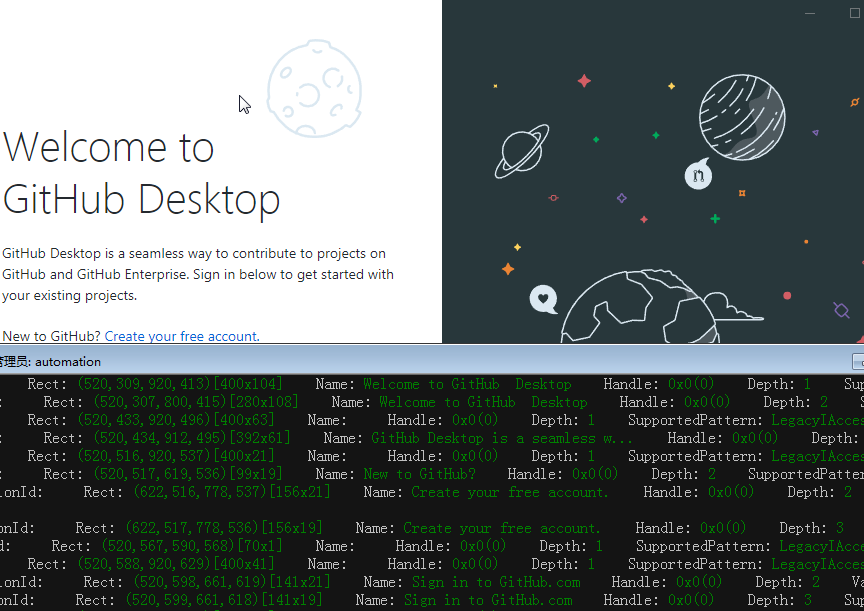This screenshot has width=864, height=611.
Task: Open the "Create your free account." link in GitHub Desktop
Action: pos(182,336)
